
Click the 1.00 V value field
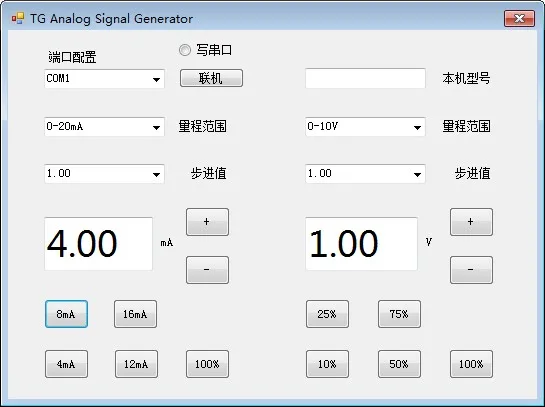click(x=361, y=244)
